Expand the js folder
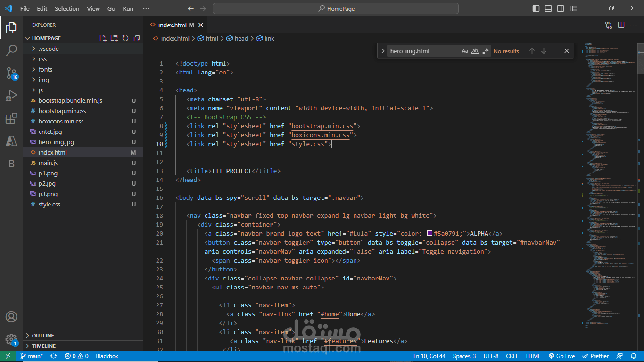Image resolution: width=644 pixels, height=362 pixels. point(83,90)
